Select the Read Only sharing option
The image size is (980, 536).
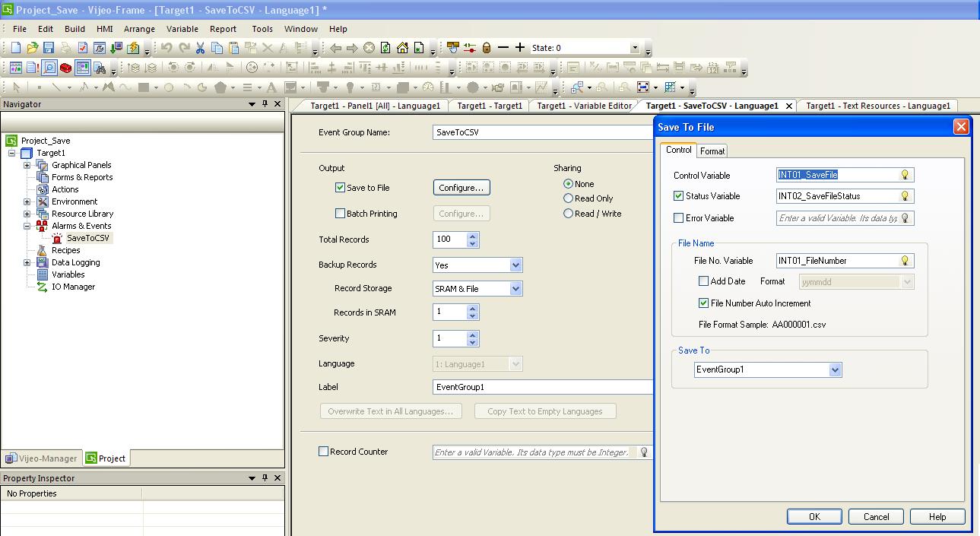pyautogui.click(x=568, y=198)
